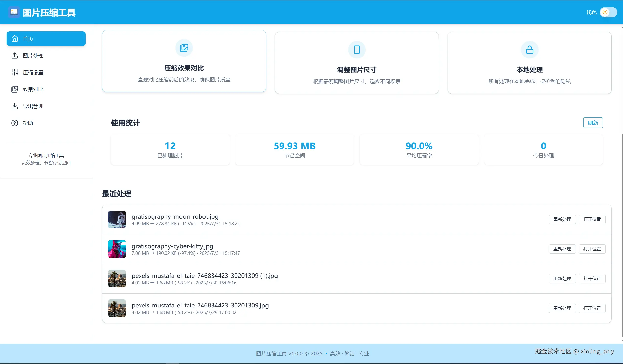The height and width of the screenshot is (364, 623).
Task: Select 帮助 in the sidebar
Action: click(46, 123)
